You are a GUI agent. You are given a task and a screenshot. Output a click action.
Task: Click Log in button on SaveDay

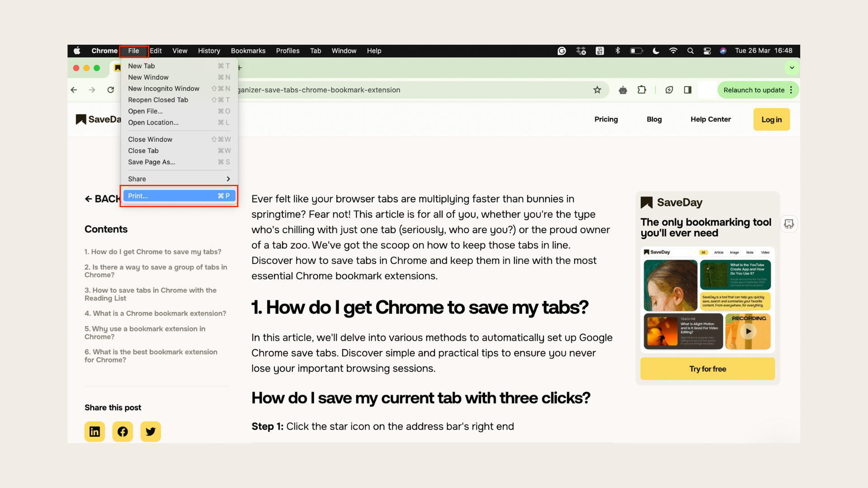tap(771, 118)
